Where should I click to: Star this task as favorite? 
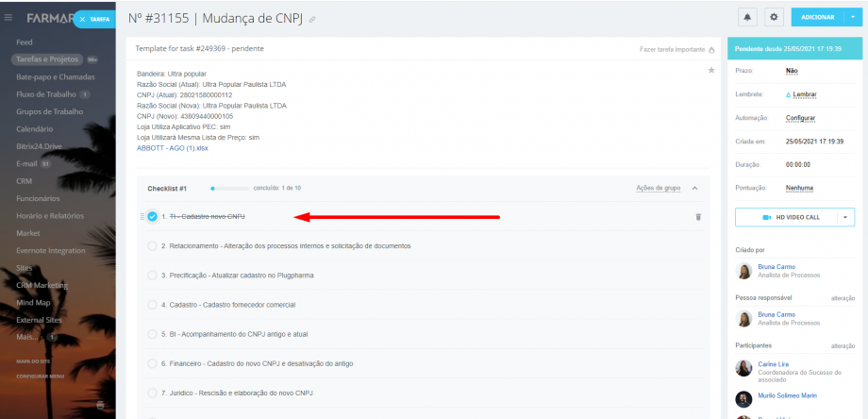(710, 71)
